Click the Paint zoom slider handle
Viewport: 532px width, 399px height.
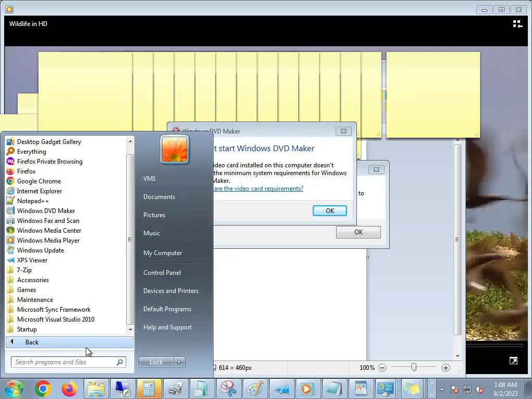(x=414, y=367)
